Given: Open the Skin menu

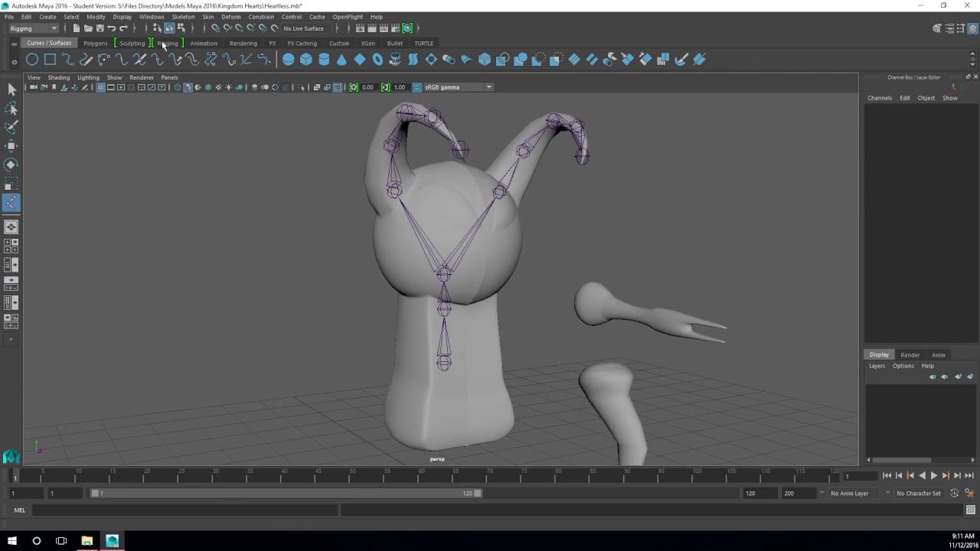Looking at the screenshot, I should pyautogui.click(x=208, y=17).
